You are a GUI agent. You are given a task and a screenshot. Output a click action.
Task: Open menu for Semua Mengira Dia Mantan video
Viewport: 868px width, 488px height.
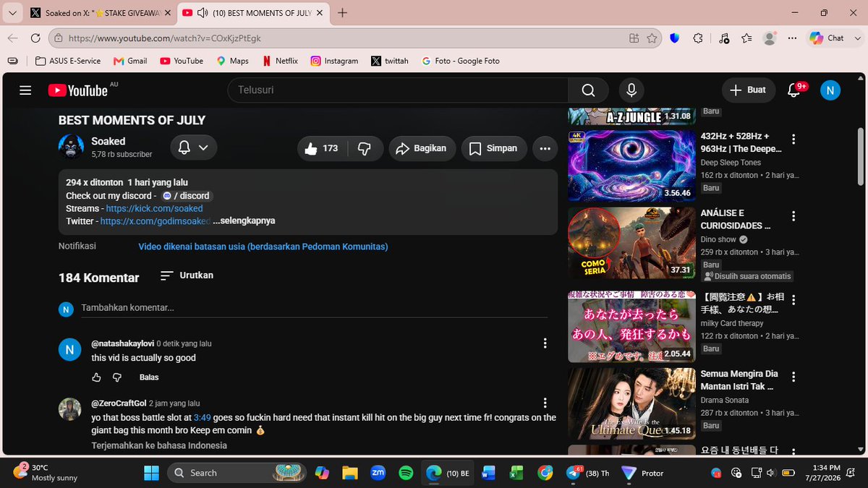click(793, 377)
